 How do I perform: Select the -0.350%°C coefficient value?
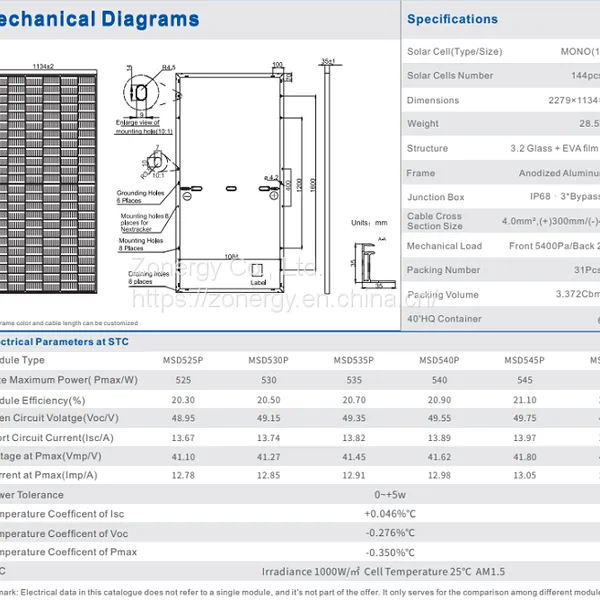pos(390,553)
